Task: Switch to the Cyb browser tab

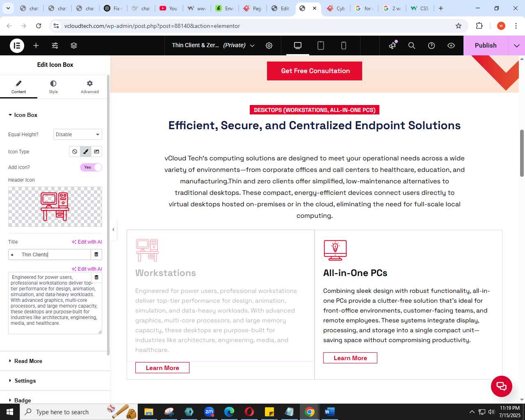Action: click(x=336, y=8)
